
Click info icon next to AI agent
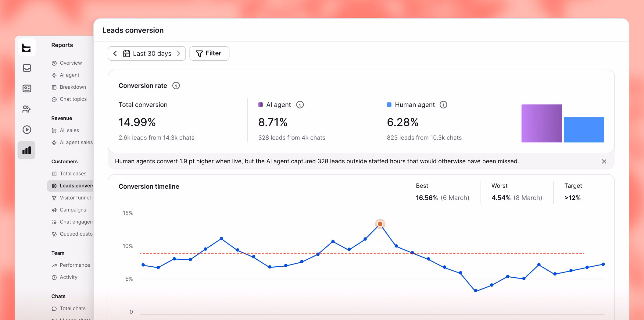click(x=300, y=105)
